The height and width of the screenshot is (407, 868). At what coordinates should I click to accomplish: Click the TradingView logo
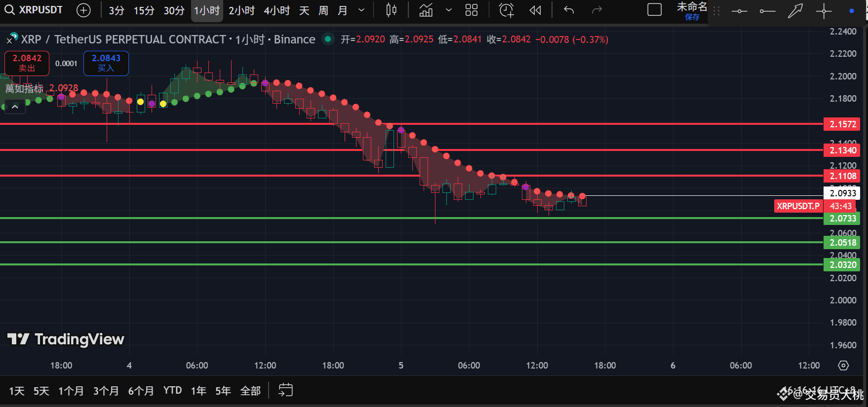click(66, 339)
